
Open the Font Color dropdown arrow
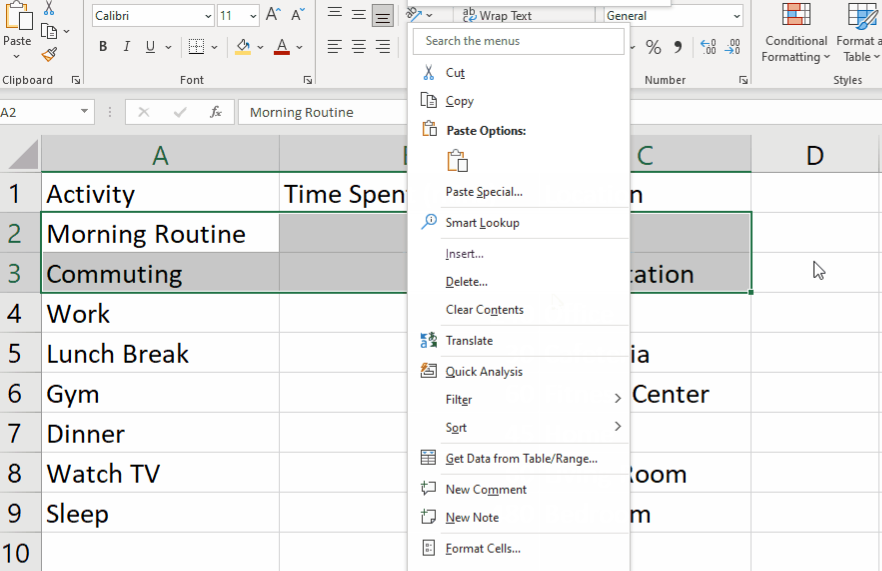pyautogui.click(x=299, y=47)
